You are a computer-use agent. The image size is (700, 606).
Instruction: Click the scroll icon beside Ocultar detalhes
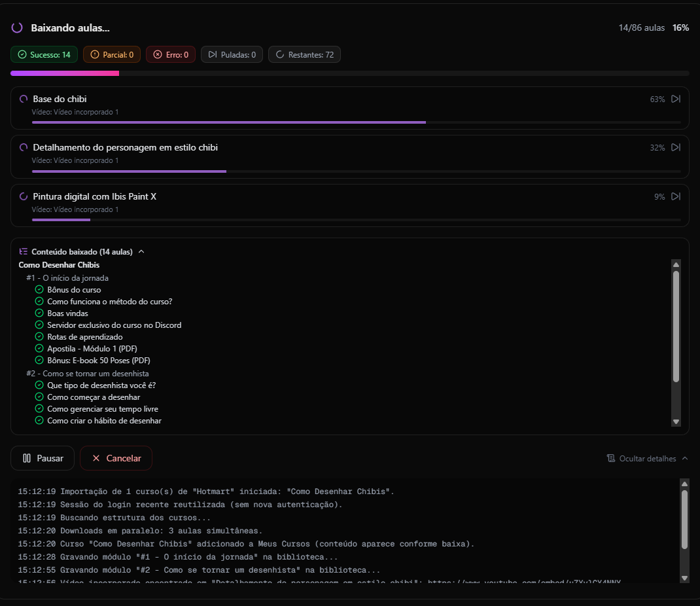point(611,458)
